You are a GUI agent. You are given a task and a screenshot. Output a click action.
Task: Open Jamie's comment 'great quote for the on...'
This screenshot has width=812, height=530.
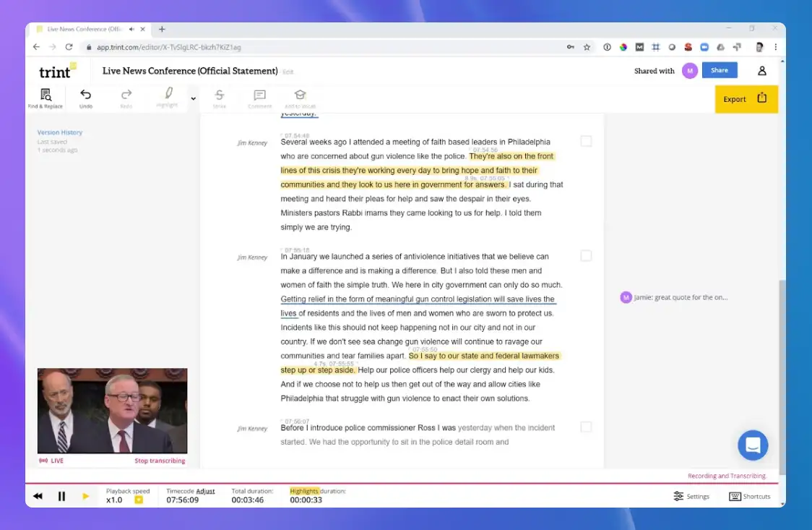click(x=674, y=297)
